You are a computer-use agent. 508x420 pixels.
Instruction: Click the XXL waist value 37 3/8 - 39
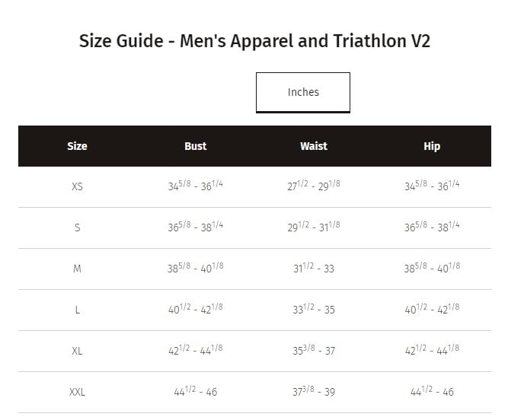314,392
